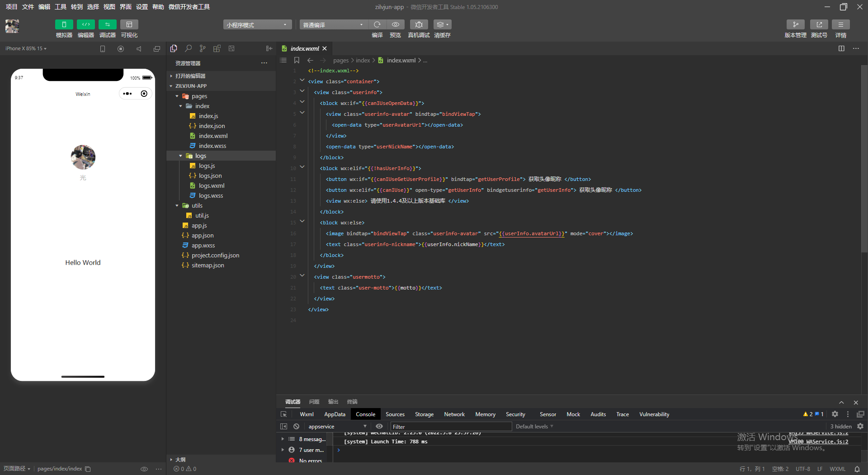This screenshot has width=868, height=475.
Task: Collapse the logs folder in tree
Action: coord(180,156)
